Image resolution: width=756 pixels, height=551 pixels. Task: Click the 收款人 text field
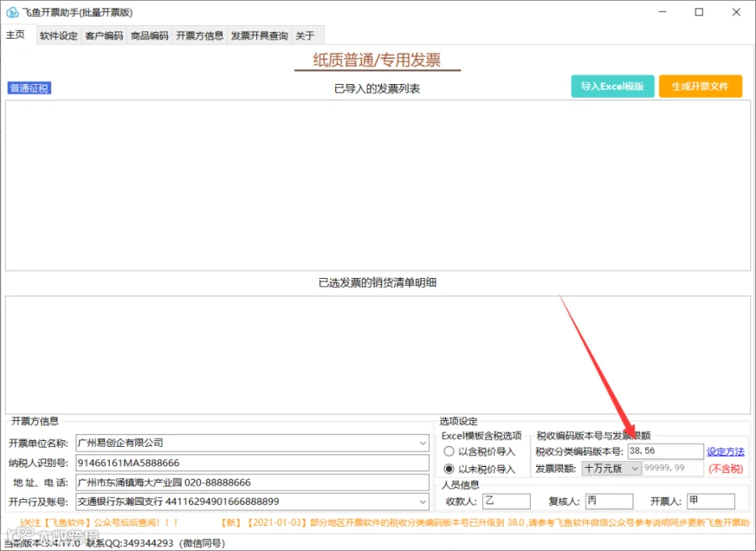pos(507,501)
